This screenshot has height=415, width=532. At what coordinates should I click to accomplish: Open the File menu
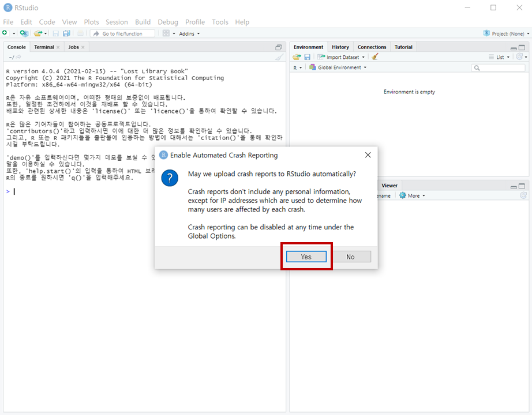[x=8, y=22]
